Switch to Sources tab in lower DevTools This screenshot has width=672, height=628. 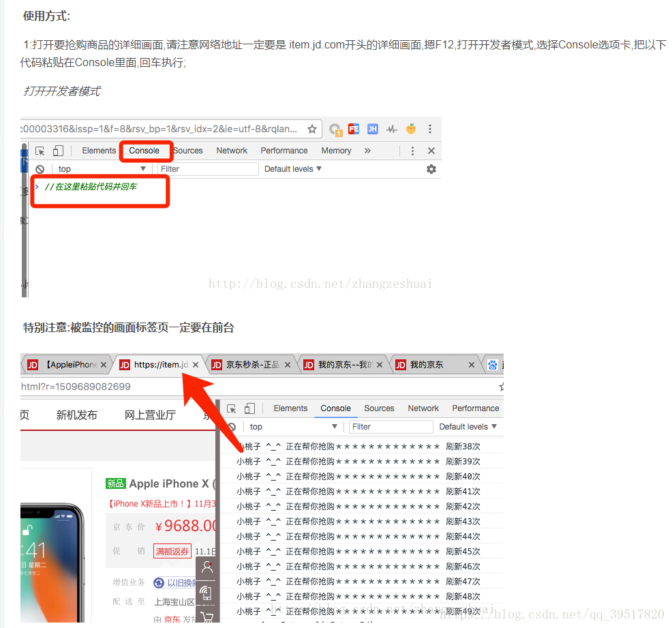point(380,408)
